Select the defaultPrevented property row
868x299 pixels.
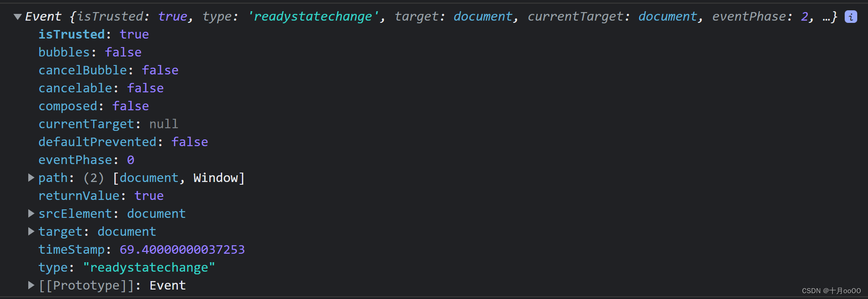[x=97, y=142]
